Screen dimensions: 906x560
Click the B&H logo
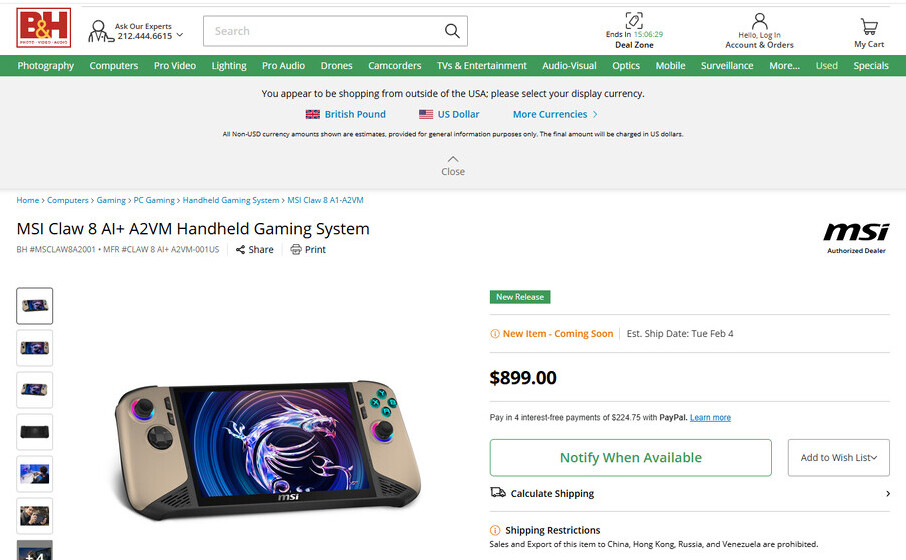pos(44,28)
